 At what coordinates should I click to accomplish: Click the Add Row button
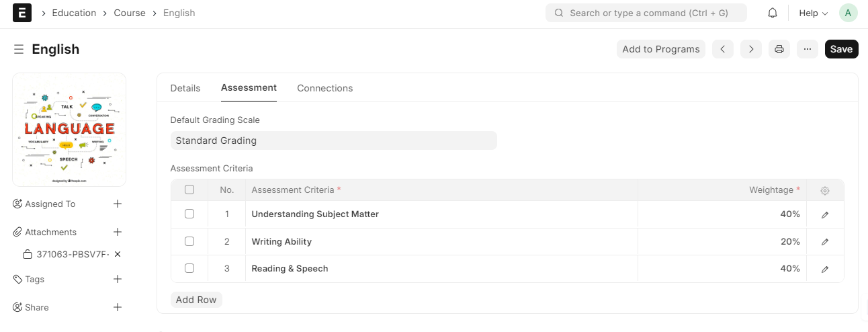point(196,300)
